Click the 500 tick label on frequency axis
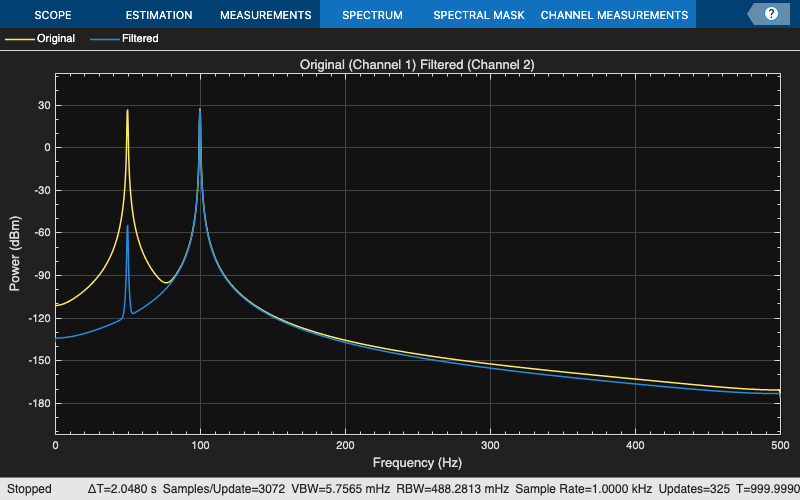This screenshot has height=500, width=800. click(780, 445)
